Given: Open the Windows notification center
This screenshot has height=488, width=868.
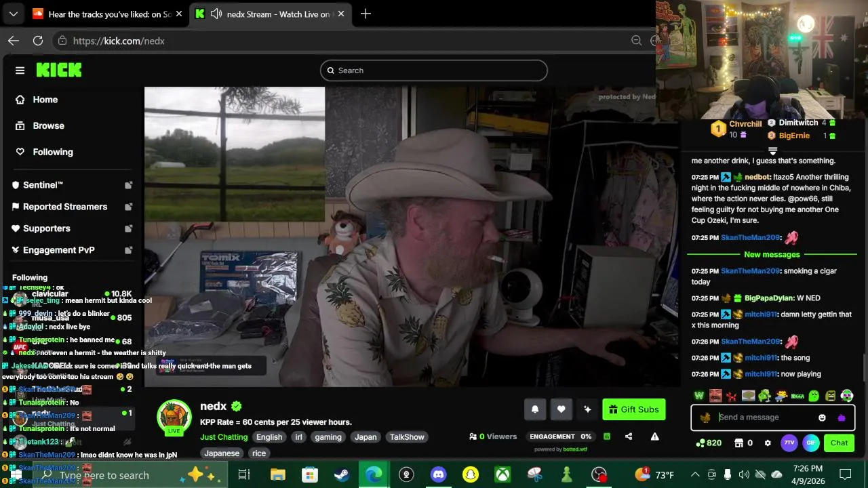Looking at the screenshot, I should pyautogui.click(x=846, y=475).
